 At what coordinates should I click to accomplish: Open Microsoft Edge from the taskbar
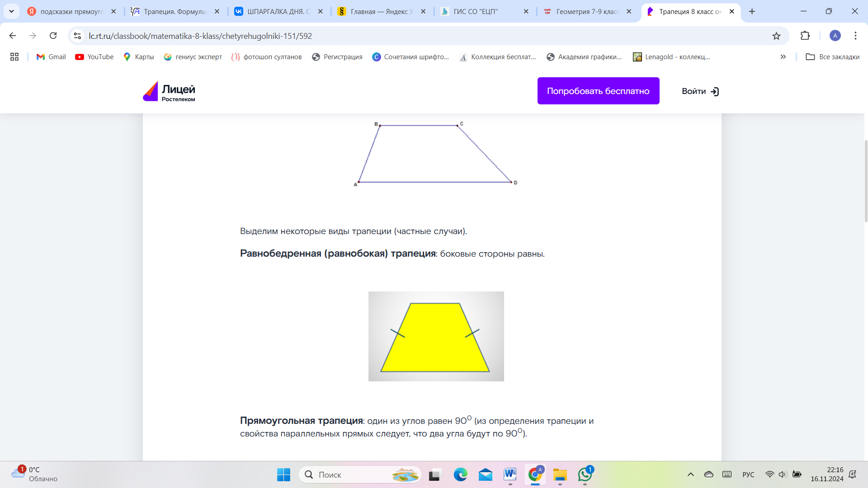coord(460,474)
